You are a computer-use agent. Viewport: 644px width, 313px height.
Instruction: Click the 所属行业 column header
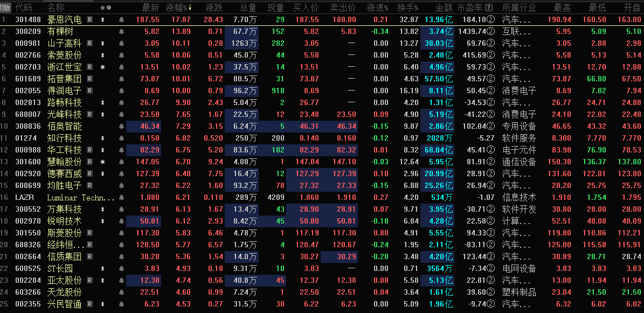519,8
